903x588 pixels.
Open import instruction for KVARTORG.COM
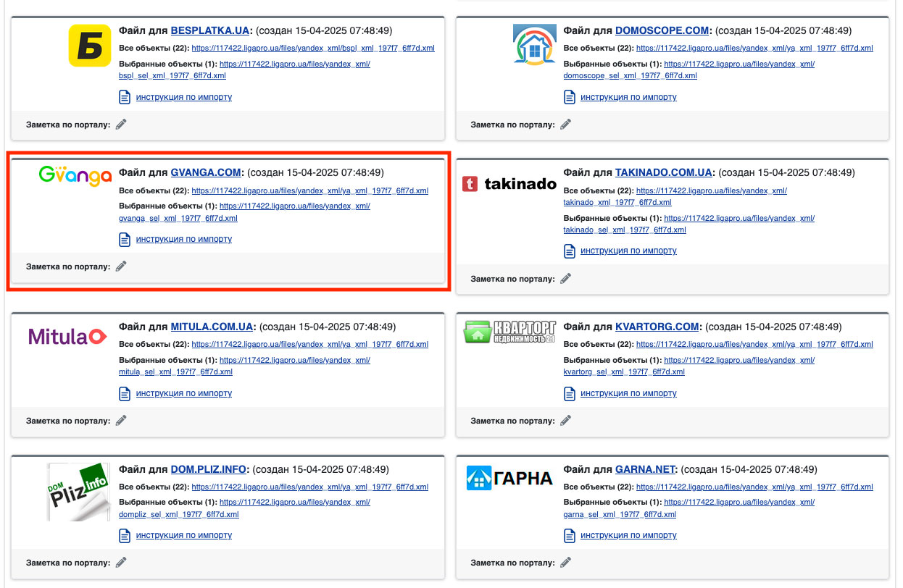click(x=628, y=393)
